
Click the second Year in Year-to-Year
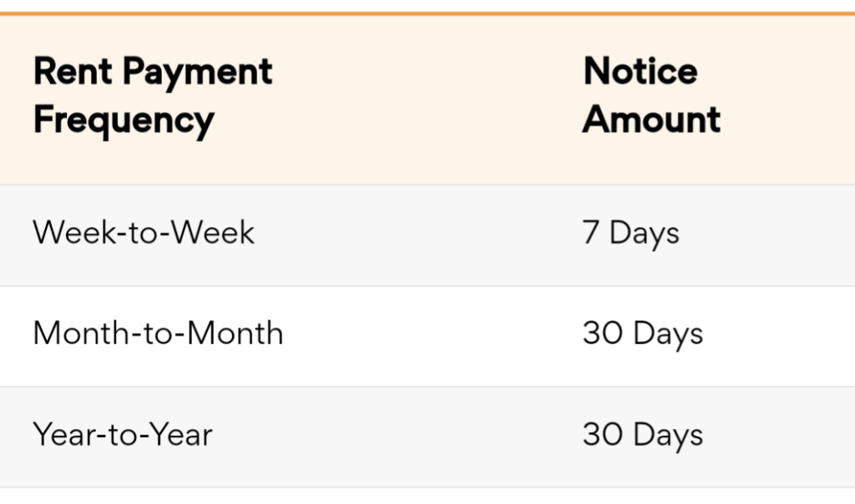click(x=181, y=434)
